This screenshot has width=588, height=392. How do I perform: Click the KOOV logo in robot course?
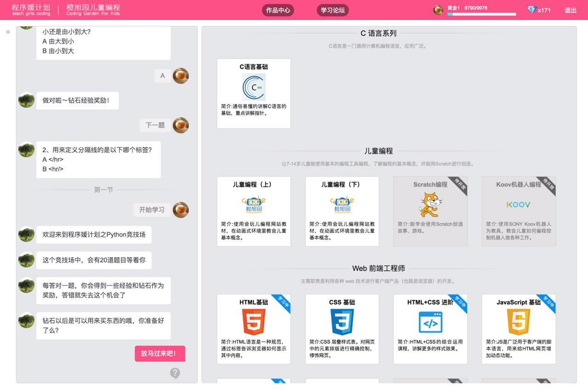pos(519,205)
